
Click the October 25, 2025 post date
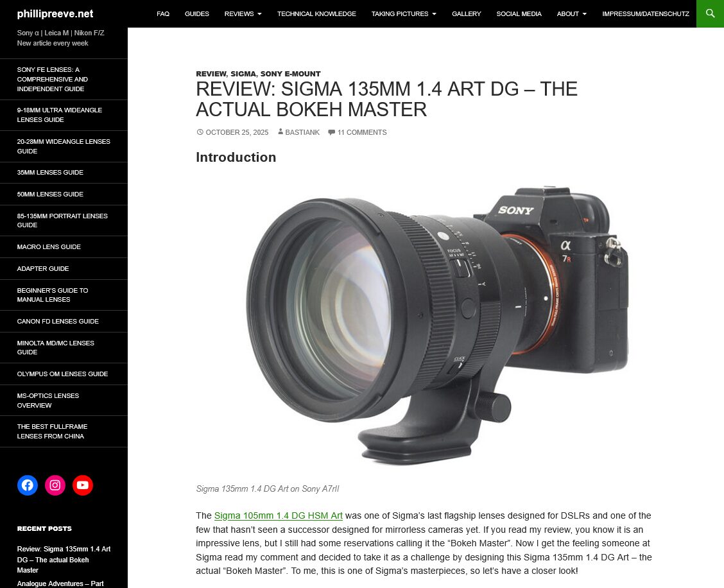[x=236, y=132]
